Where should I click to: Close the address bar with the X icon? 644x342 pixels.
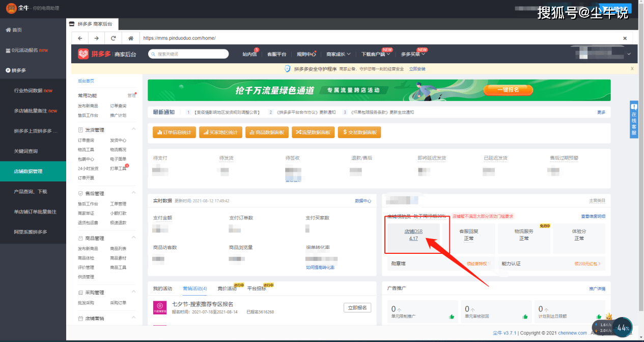pyautogui.click(x=625, y=38)
